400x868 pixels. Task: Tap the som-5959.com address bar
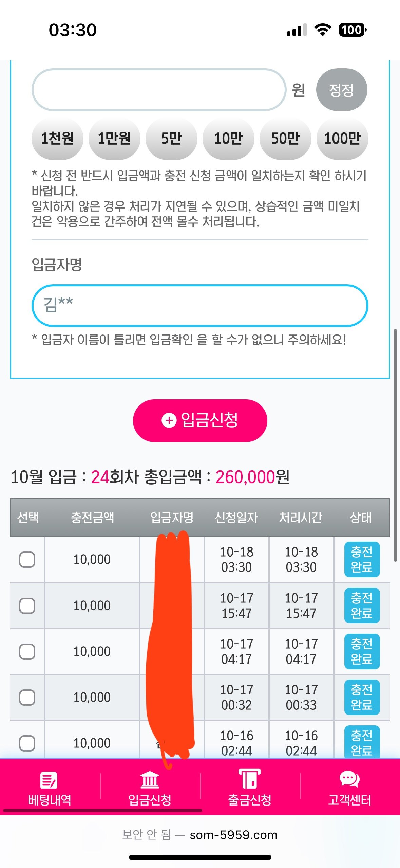(x=233, y=835)
